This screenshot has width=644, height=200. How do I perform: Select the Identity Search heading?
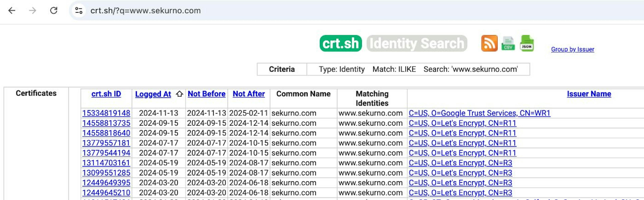(417, 43)
